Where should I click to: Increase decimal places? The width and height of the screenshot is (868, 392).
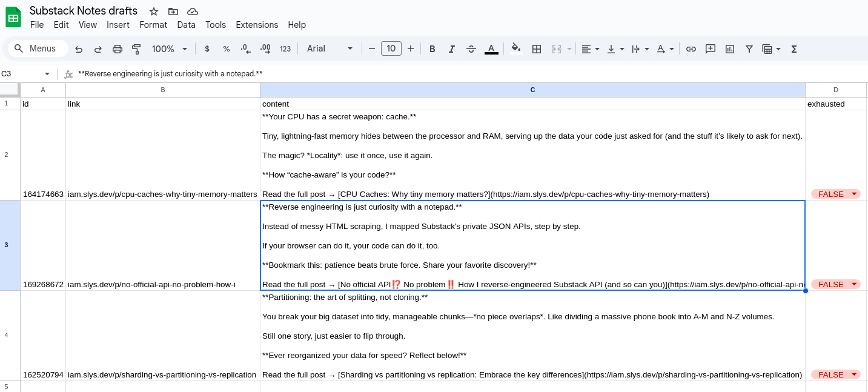[265, 49]
